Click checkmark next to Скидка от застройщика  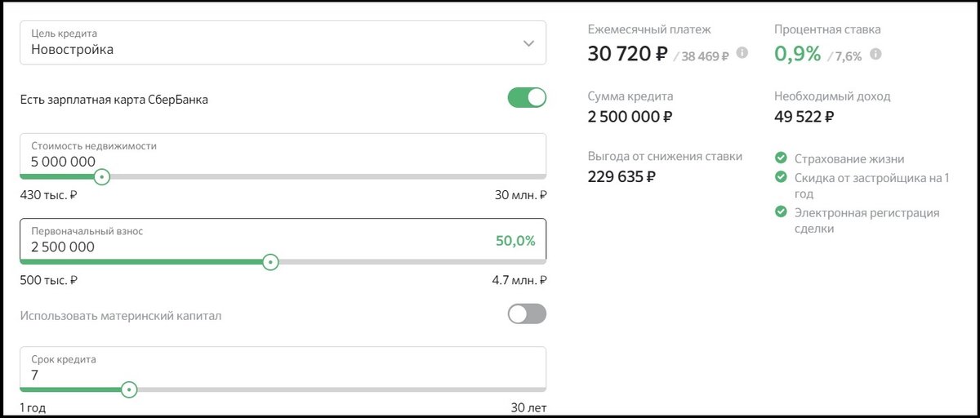[781, 177]
